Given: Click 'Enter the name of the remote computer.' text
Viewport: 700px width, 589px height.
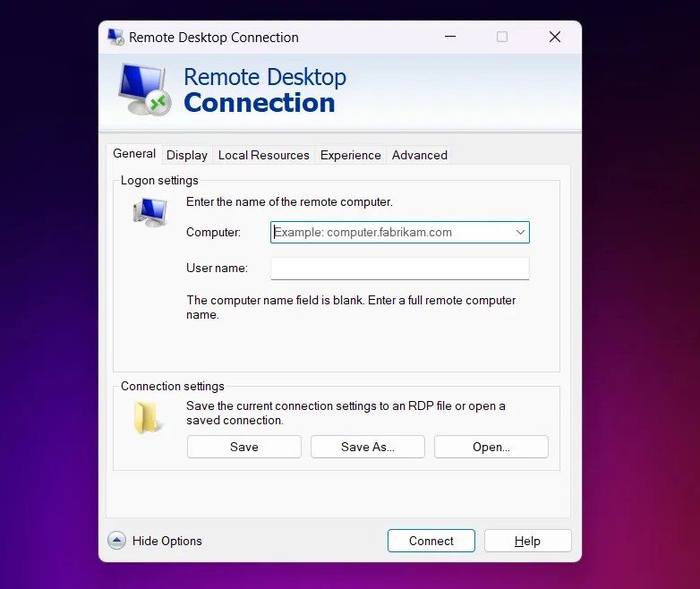Looking at the screenshot, I should 289,201.
